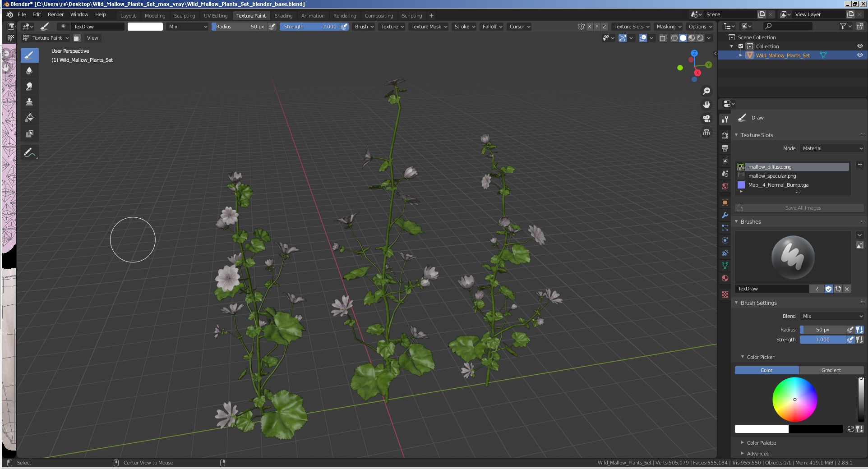
Task: Add a new texture slot
Action: pyautogui.click(x=859, y=165)
